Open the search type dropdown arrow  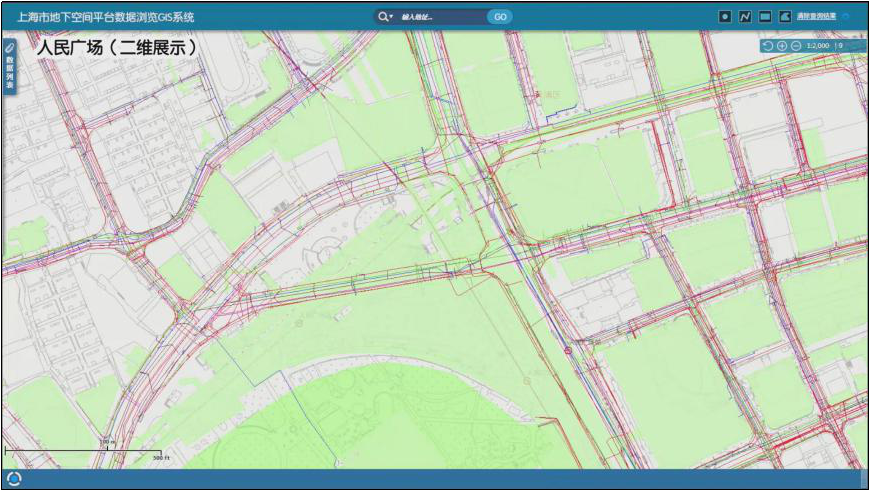(392, 17)
